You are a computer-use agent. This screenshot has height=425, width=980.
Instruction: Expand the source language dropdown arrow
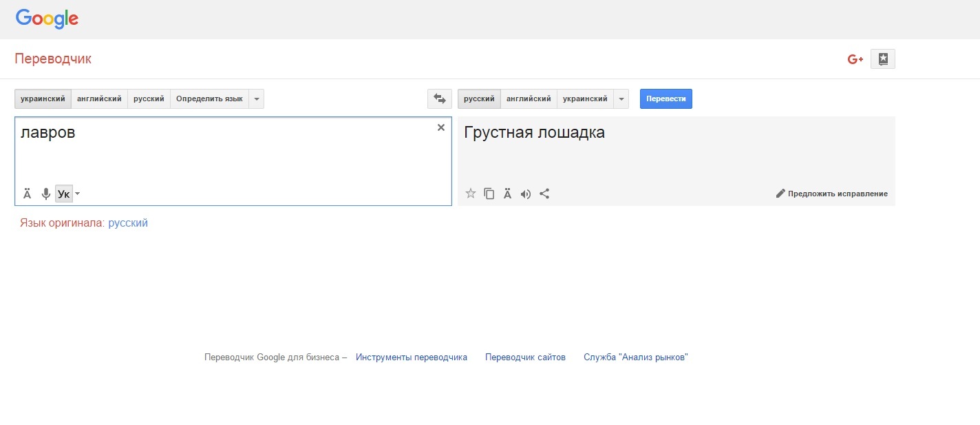(x=256, y=99)
